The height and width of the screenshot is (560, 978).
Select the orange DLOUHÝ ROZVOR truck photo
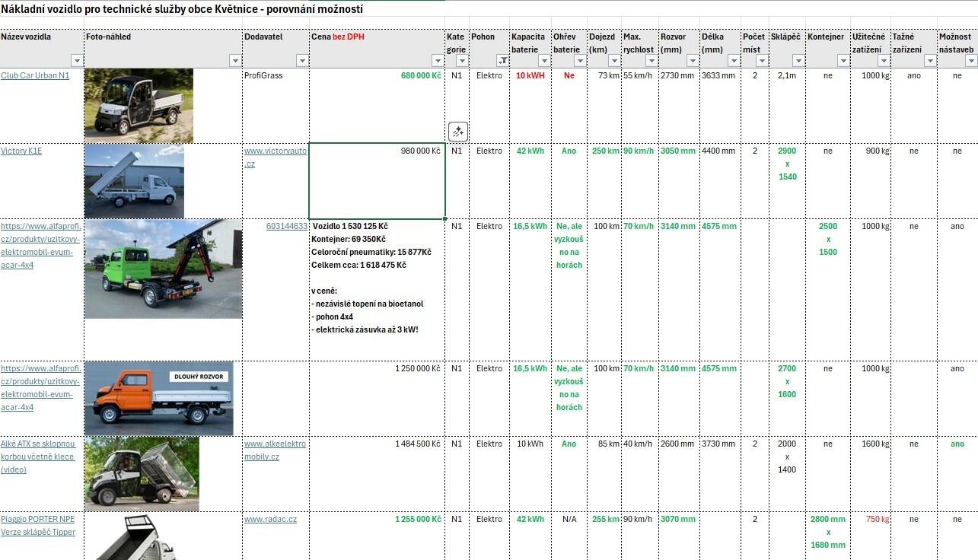(158, 398)
